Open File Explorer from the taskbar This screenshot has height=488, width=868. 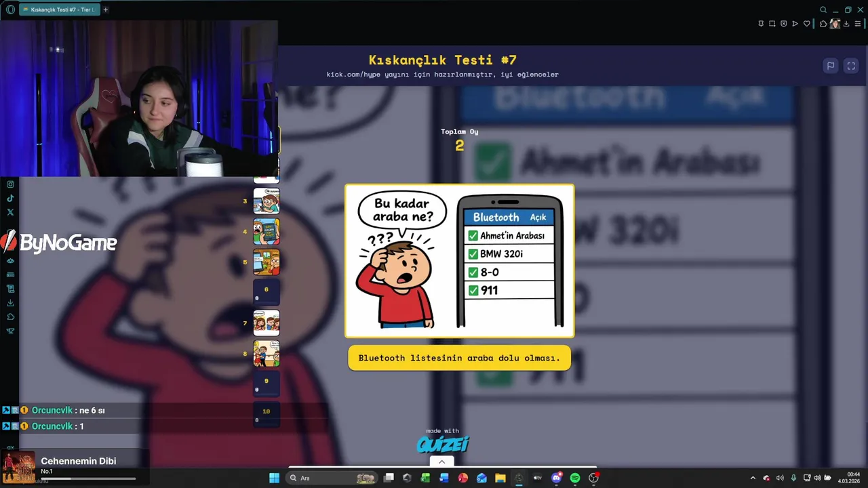point(500,478)
